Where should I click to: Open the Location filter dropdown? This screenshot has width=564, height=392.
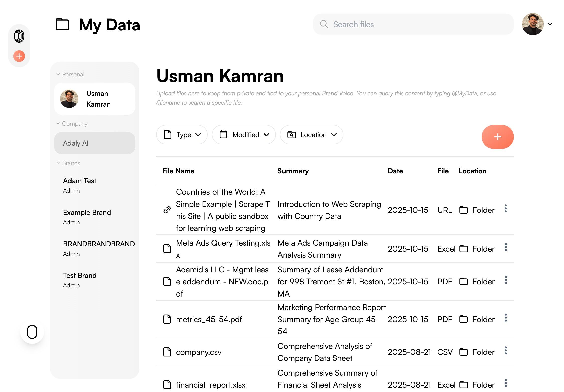pyautogui.click(x=312, y=135)
